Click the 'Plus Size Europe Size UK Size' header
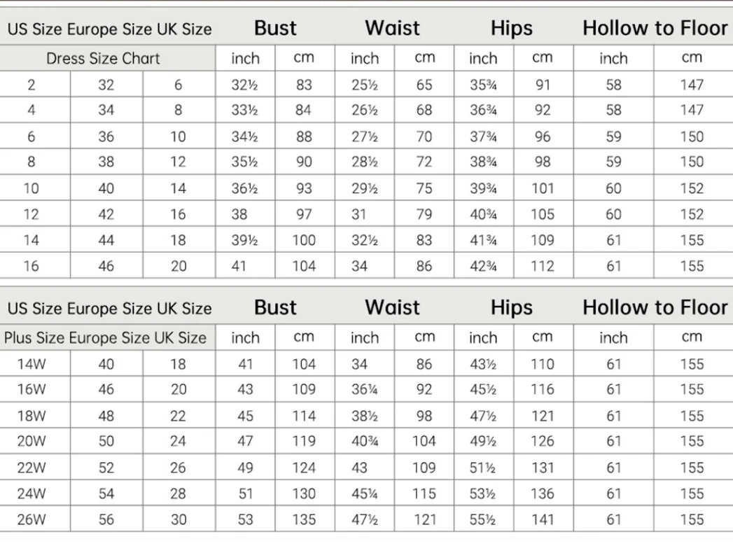 point(105,337)
